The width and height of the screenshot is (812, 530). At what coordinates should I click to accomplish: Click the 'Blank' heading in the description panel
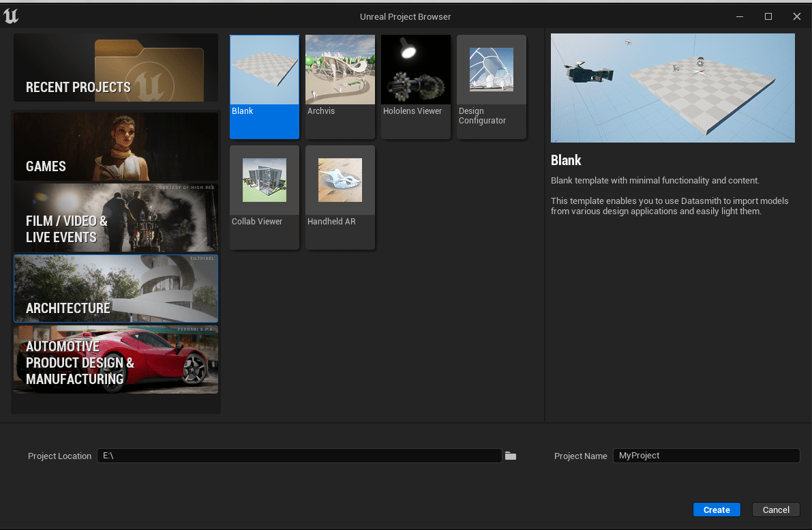pos(566,160)
